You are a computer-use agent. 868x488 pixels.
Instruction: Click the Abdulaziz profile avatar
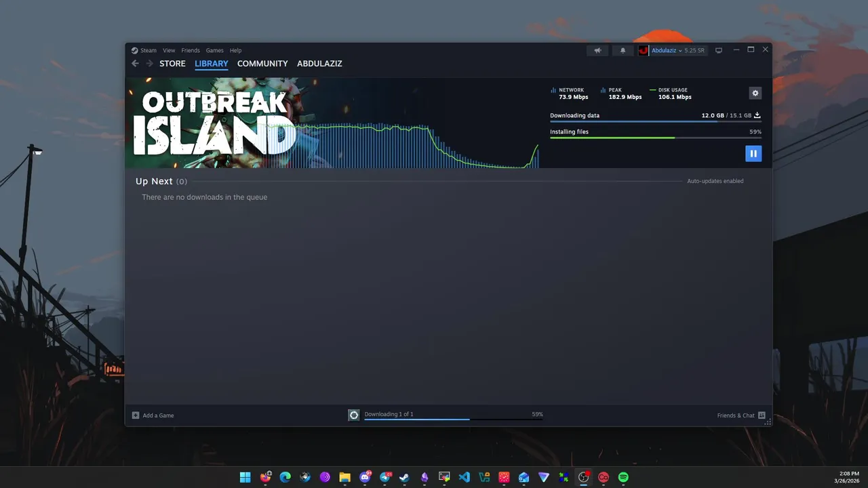coord(644,50)
